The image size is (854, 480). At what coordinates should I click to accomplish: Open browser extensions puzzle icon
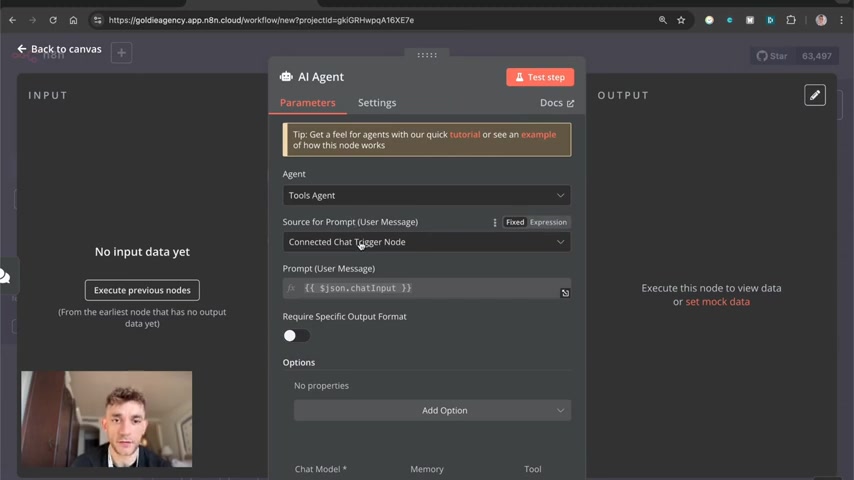(791, 20)
